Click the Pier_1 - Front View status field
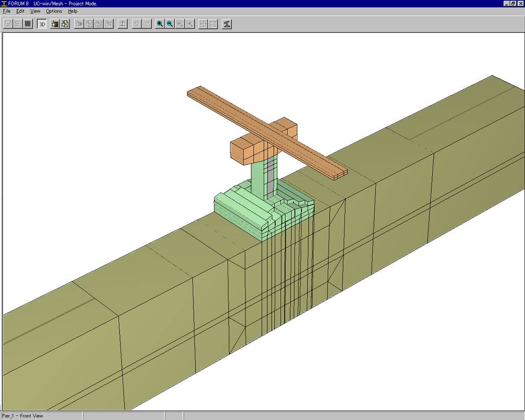Image resolution: width=525 pixels, height=420 pixels. 41,415
